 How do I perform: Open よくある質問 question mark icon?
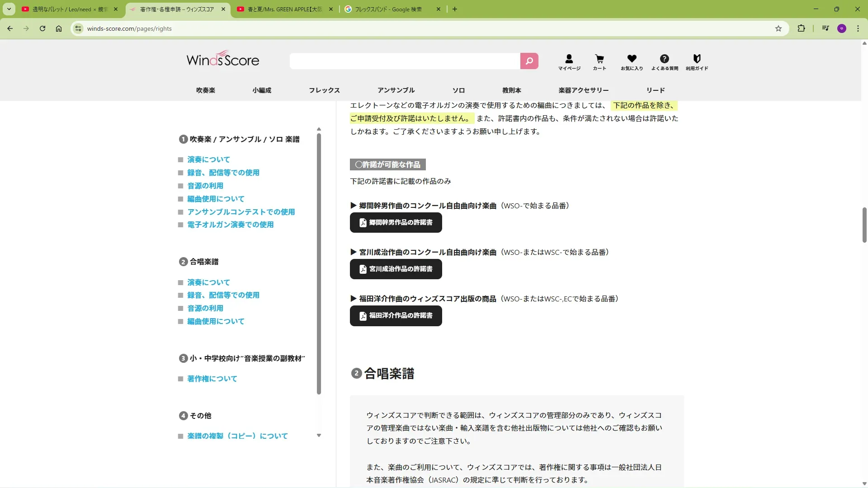click(664, 62)
